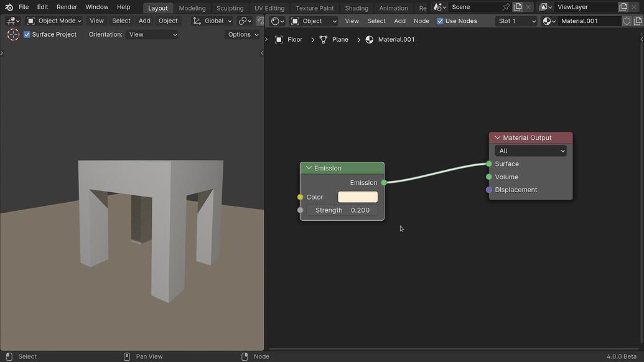Toggle the snapping magnet icon
This screenshot has height=362, width=644.
coord(260,21)
